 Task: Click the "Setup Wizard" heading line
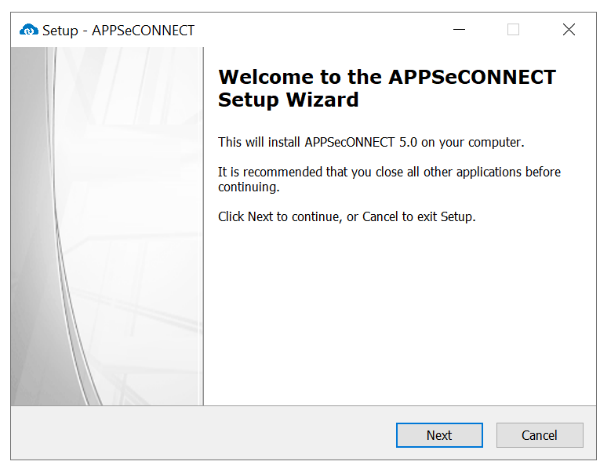[x=288, y=100]
